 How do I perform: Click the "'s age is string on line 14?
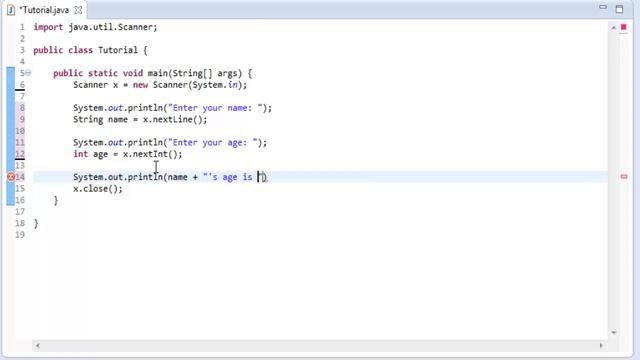click(231, 177)
